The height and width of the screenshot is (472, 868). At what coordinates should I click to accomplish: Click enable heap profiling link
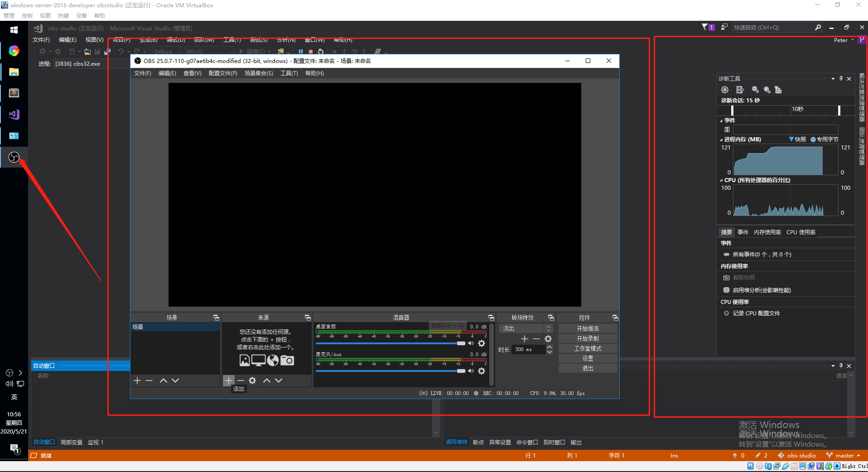point(762,290)
